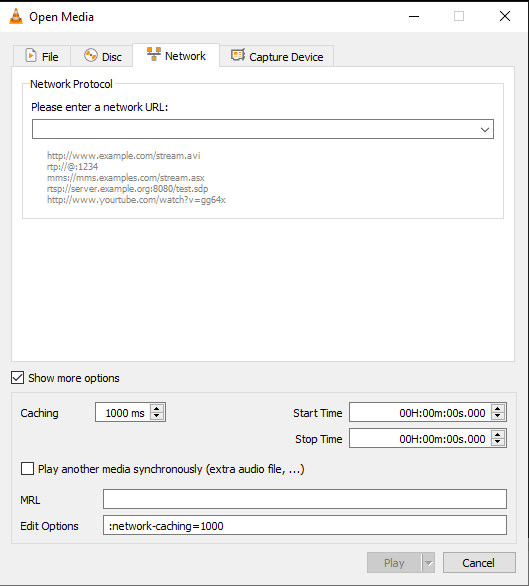
Task: Decrease Stop Time with down arrow
Action: pyautogui.click(x=498, y=442)
